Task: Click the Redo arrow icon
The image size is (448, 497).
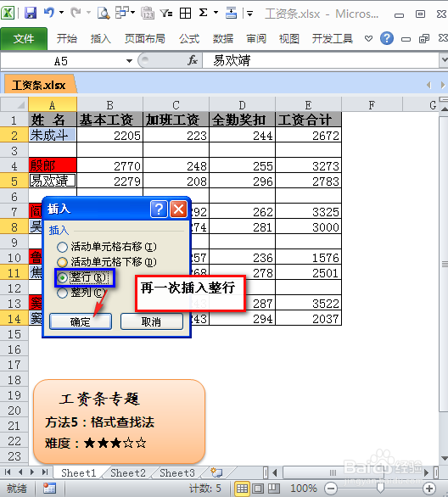Action: [x=76, y=13]
